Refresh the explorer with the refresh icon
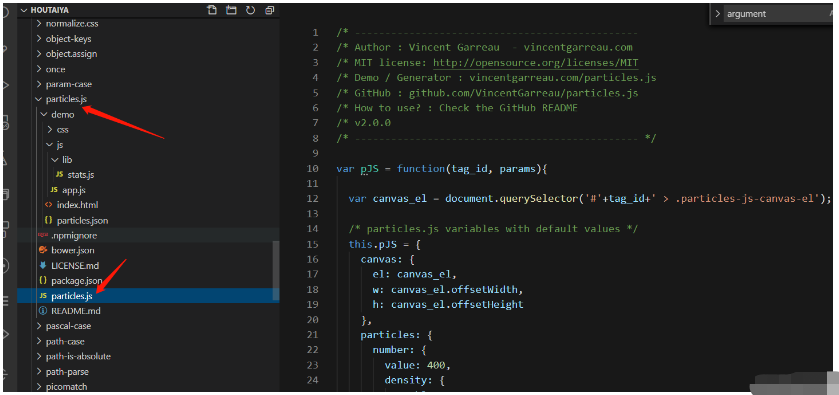This screenshot has height=395, width=839. point(250,10)
